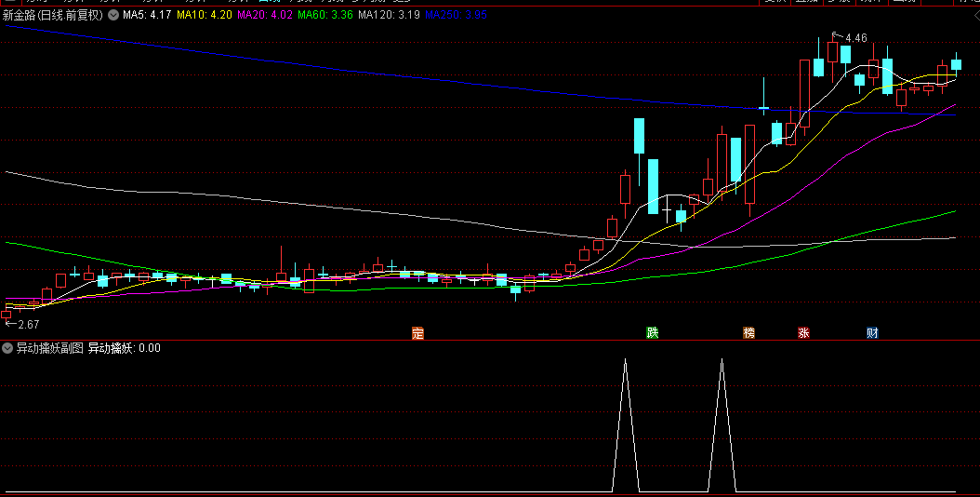Click the 4.46 high price label
Viewport: 980px width, 497px height.
coord(856,38)
